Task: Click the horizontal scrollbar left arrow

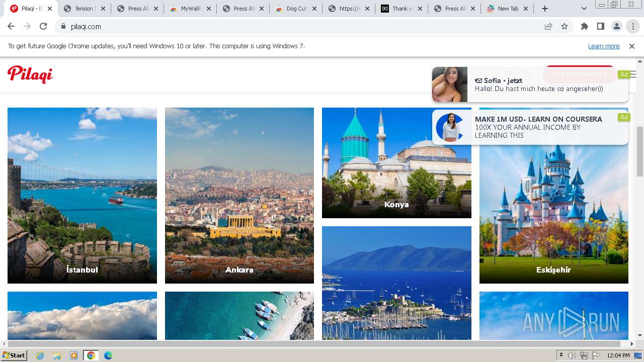Action: pos(4,344)
